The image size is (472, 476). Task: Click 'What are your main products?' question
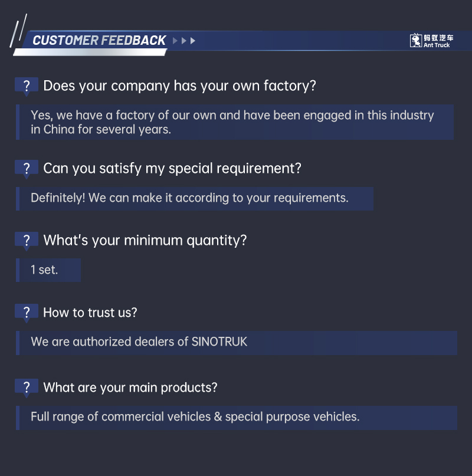pos(130,388)
